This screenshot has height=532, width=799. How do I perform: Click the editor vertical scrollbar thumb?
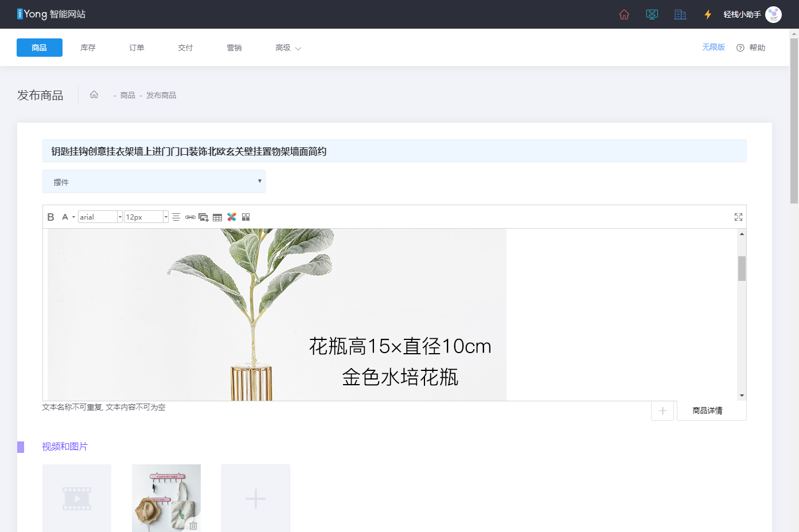click(x=742, y=268)
